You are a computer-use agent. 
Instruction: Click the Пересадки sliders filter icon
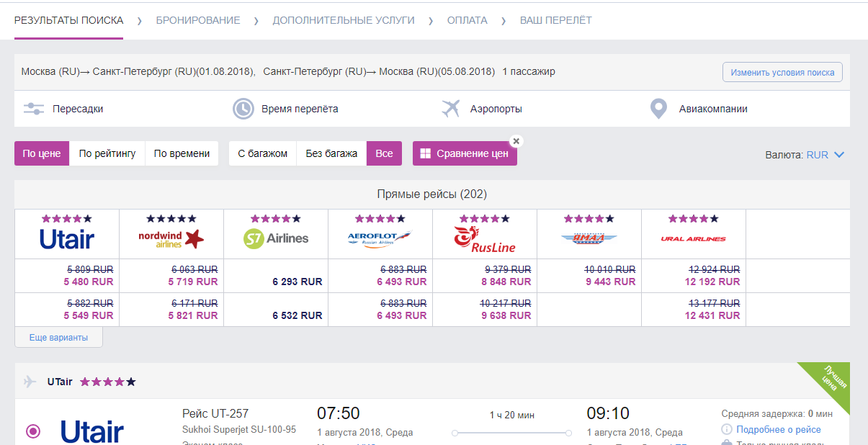pos(34,109)
